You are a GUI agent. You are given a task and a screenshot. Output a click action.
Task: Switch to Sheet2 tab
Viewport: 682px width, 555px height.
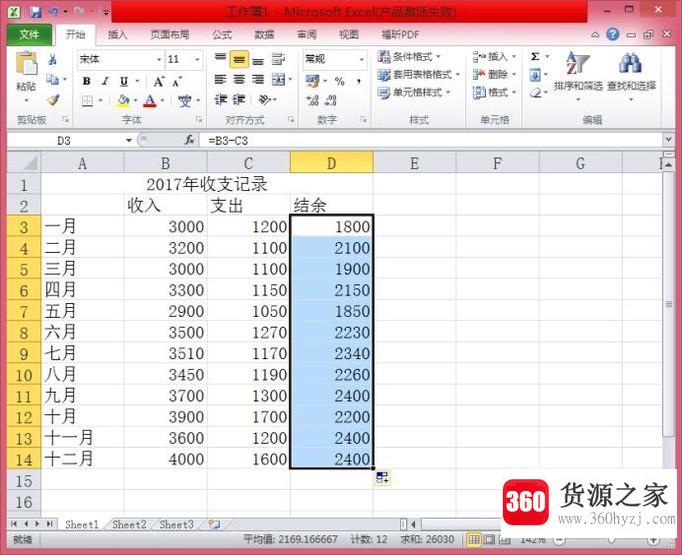tap(129, 525)
